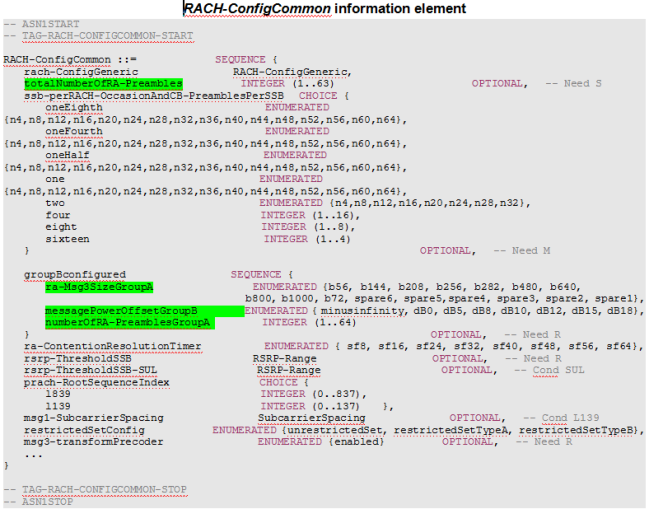This screenshot has width=650, height=510.
Task: Click highlighted 'ra-Msg3SizeGroupA' field
Action: [99, 287]
